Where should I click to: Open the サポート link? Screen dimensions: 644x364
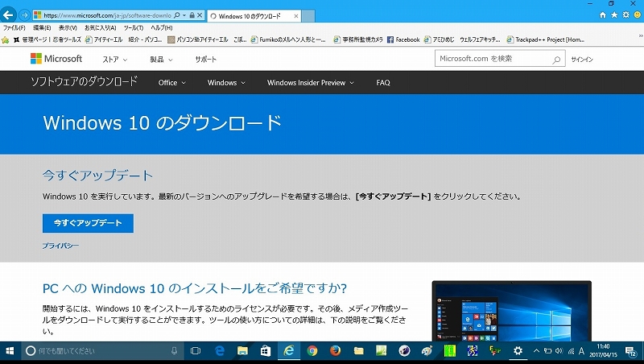pos(205,59)
